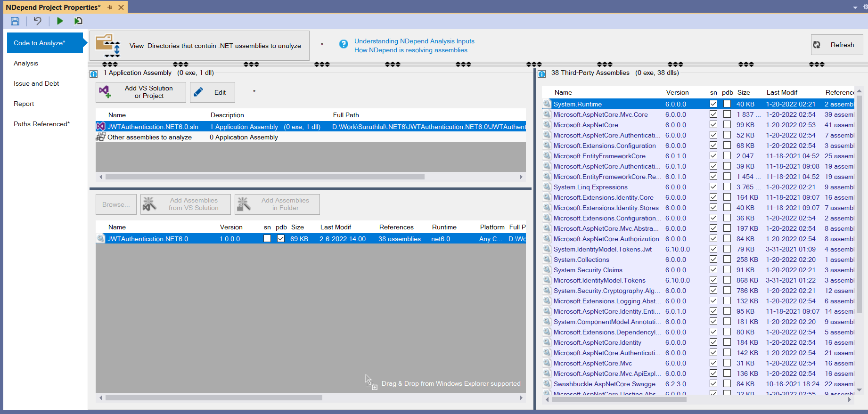Toggle sn checkbox for Swashbuckle.AspNetCore.Swagge...
This screenshot has height=414, width=868.
pos(713,383)
